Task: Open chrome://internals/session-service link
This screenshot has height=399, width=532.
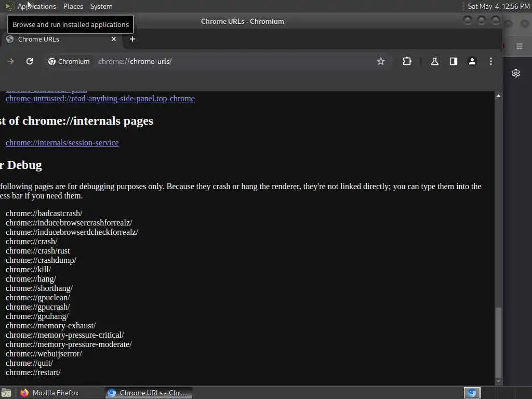Action: pyautogui.click(x=62, y=143)
